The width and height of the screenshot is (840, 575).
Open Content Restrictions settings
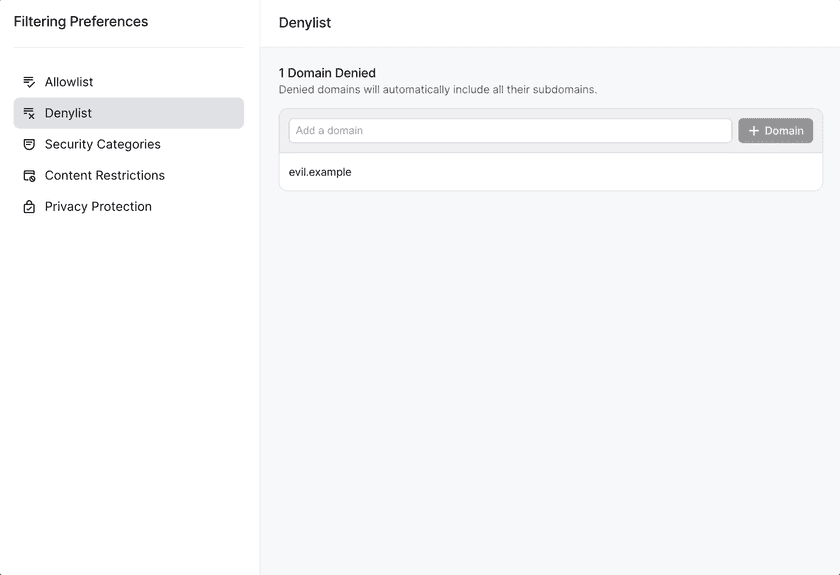[129, 175]
